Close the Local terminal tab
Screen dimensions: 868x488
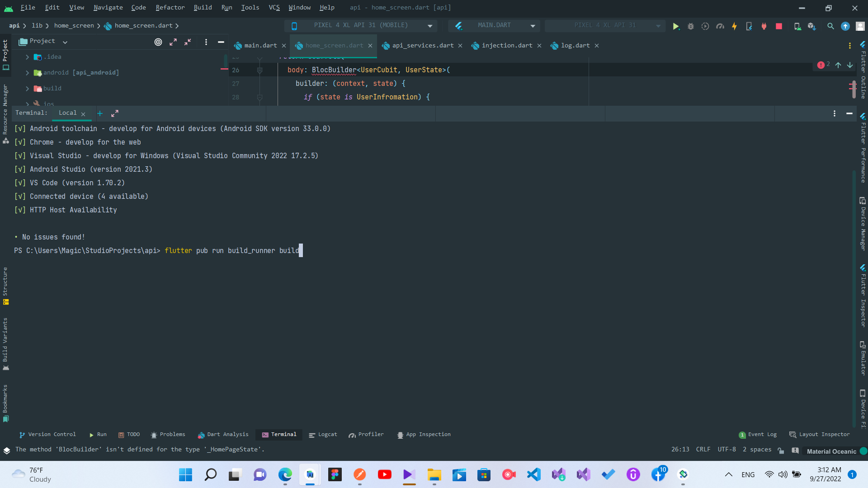83,114
